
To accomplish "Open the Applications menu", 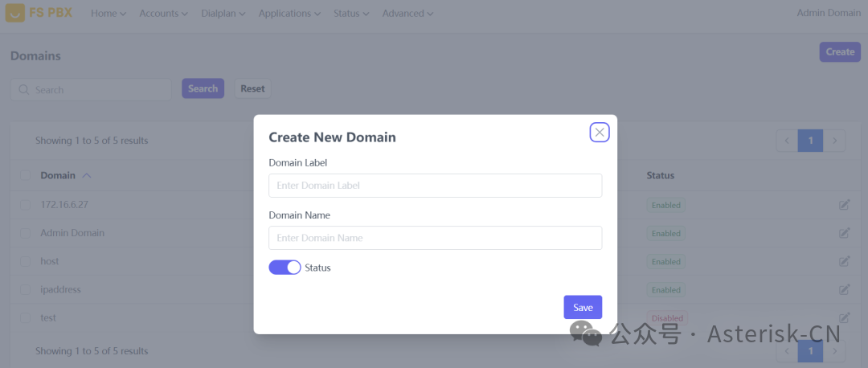I will point(289,14).
